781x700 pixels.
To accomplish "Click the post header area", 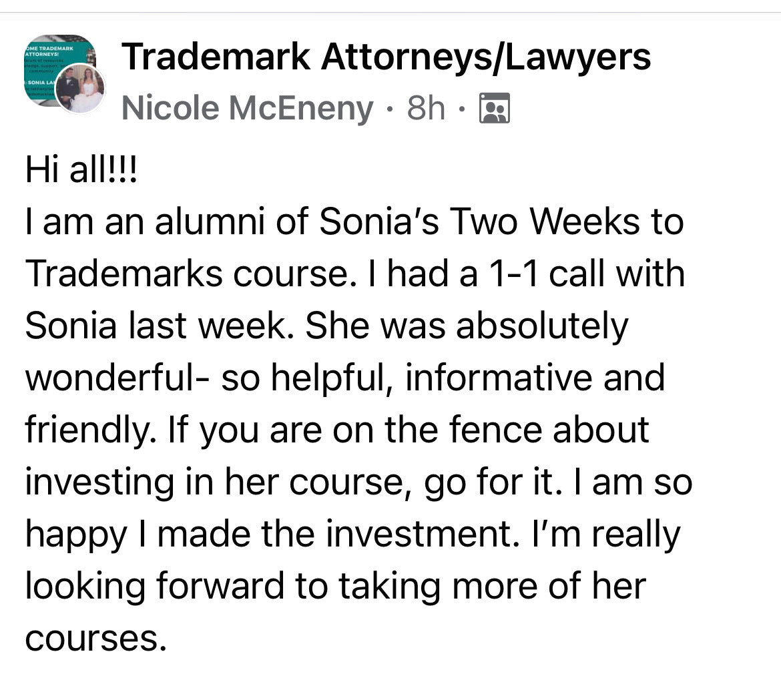I will pyautogui.click(x=334, y=80).
